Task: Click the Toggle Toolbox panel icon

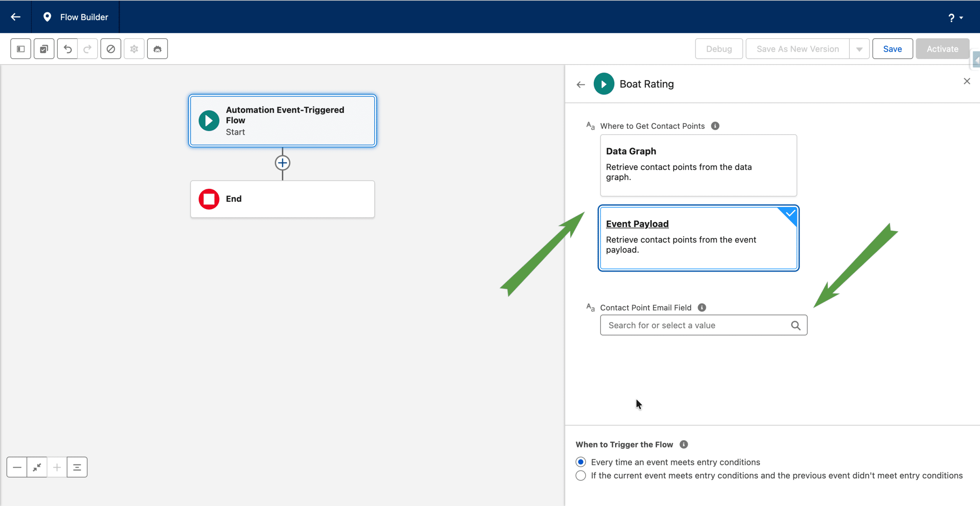Action: coord(21,49)
